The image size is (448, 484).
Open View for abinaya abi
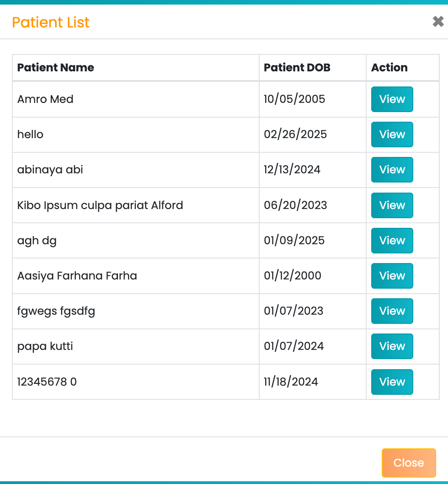point(392,170)
